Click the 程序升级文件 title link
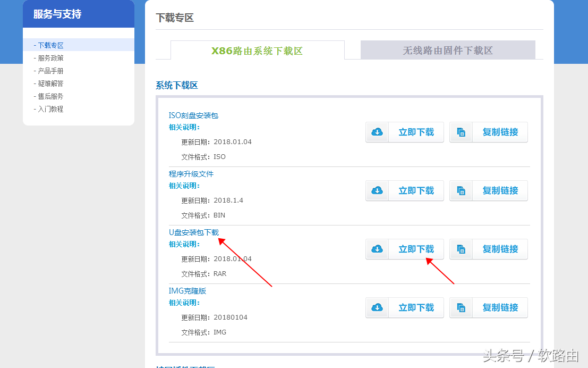Image resolution: width=588 pixels, height=368 pixels. pos(191,174)
